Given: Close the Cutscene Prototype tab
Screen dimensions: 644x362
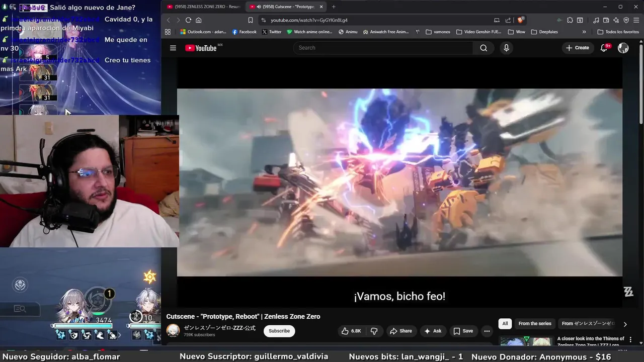Looking at the screenshot, I should tap(321, 7).
